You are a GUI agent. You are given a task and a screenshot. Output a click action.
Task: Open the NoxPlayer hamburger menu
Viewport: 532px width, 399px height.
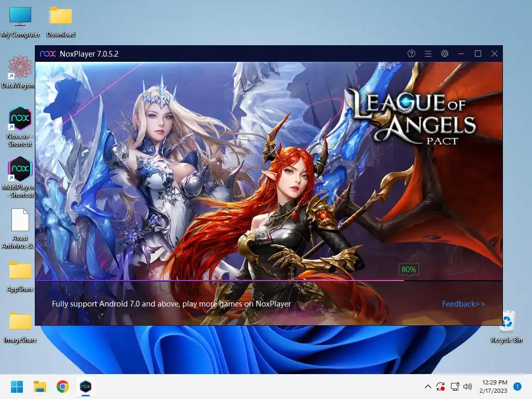[428, 54]
